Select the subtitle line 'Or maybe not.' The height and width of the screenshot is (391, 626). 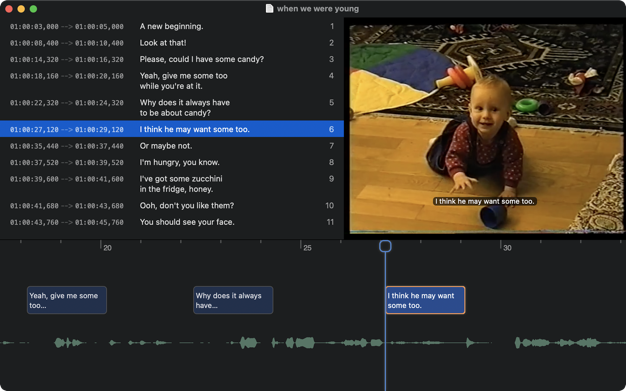point(172,146)
